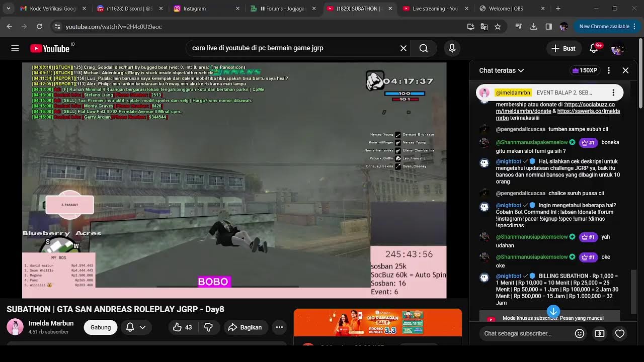644x362 pixels.
Task: Click the Bagikan share button
Action: point(245,327)
